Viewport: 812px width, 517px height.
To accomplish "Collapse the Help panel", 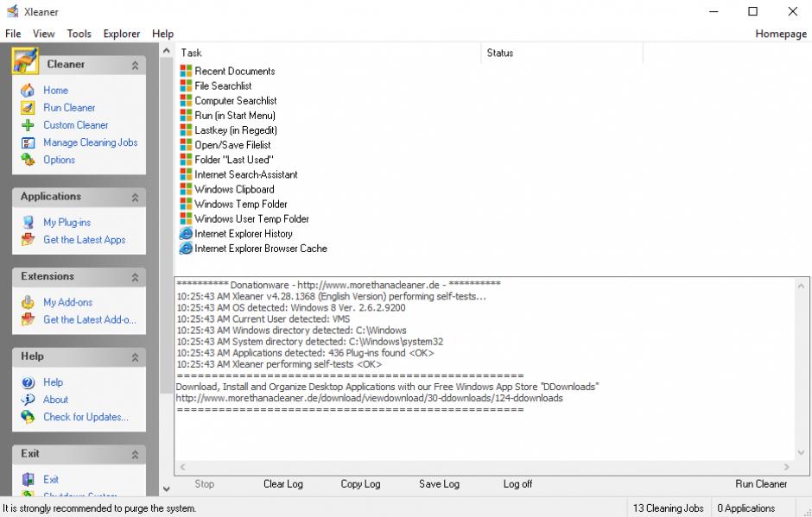I will click(x=135, y=357).
